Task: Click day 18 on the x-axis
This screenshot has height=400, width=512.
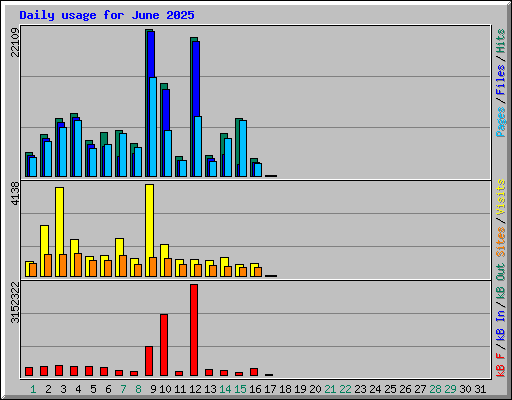Action: (x=285, y=389)
